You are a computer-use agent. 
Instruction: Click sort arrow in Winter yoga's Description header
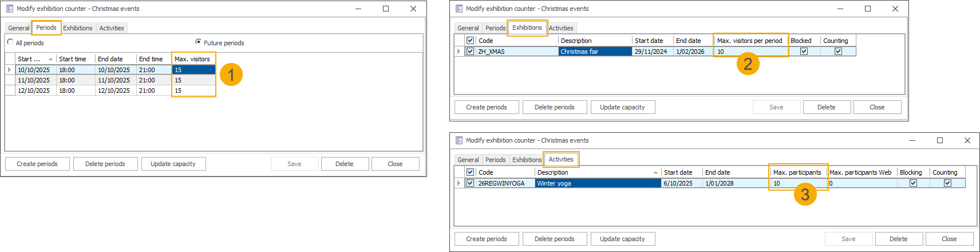point(655,172)
